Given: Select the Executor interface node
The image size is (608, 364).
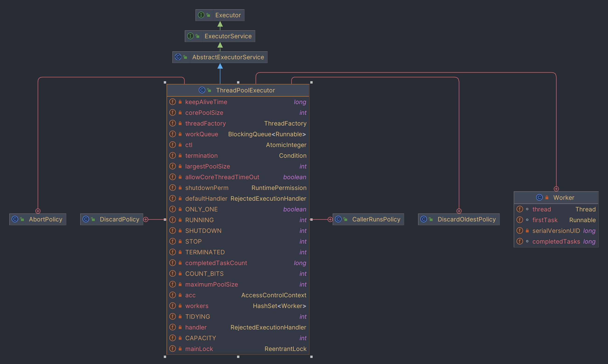Looking at the screenshot, I should 220,15.
